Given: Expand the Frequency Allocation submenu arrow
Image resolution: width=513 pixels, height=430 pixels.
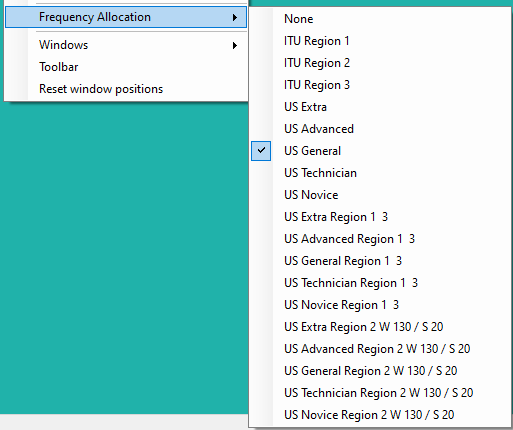Looking at the screenshot, I should click(235, 17).
